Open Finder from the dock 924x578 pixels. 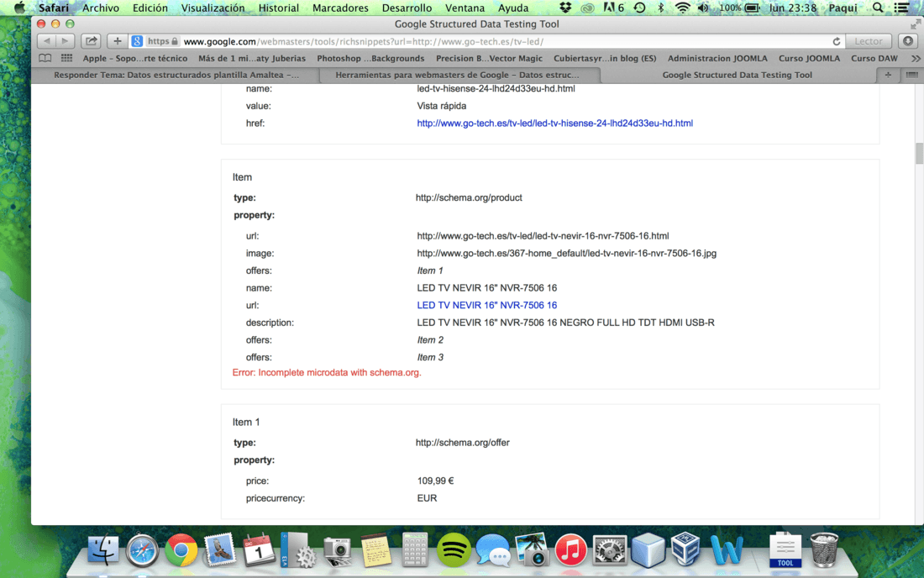click(103, 550)
